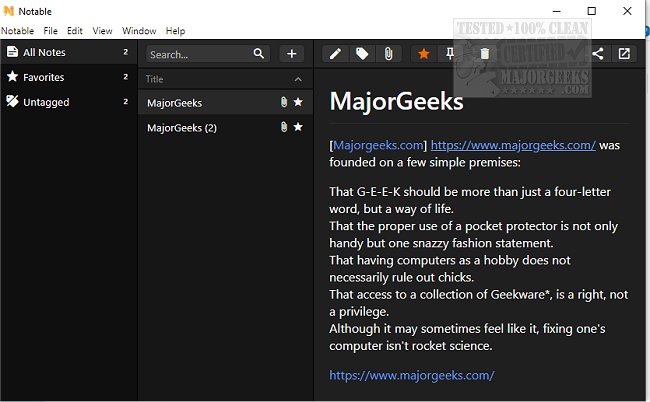Click the All Notes count badge
The width and height of the screenshot is (650, 402).
pos(126,52)
